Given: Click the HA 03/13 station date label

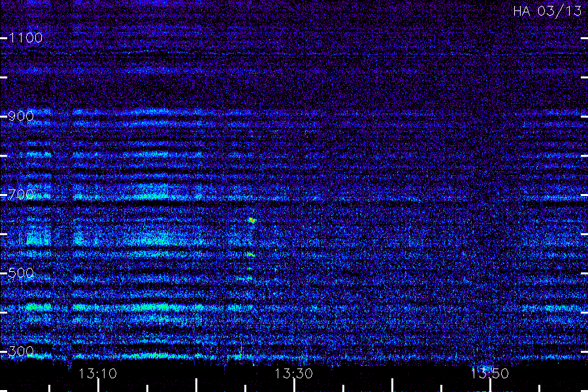Looking at the screenshot, I should click(x=547, y=11).
